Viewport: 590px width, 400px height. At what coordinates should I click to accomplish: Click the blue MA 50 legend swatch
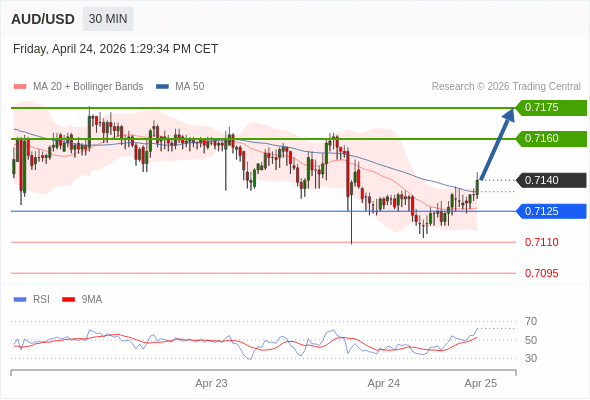[x=163, y=87]
